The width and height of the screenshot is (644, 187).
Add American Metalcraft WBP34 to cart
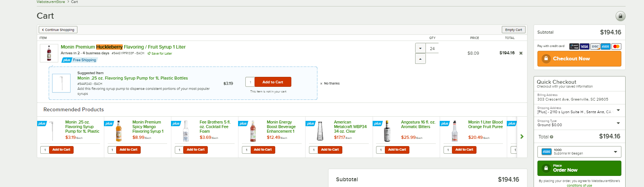330,150
